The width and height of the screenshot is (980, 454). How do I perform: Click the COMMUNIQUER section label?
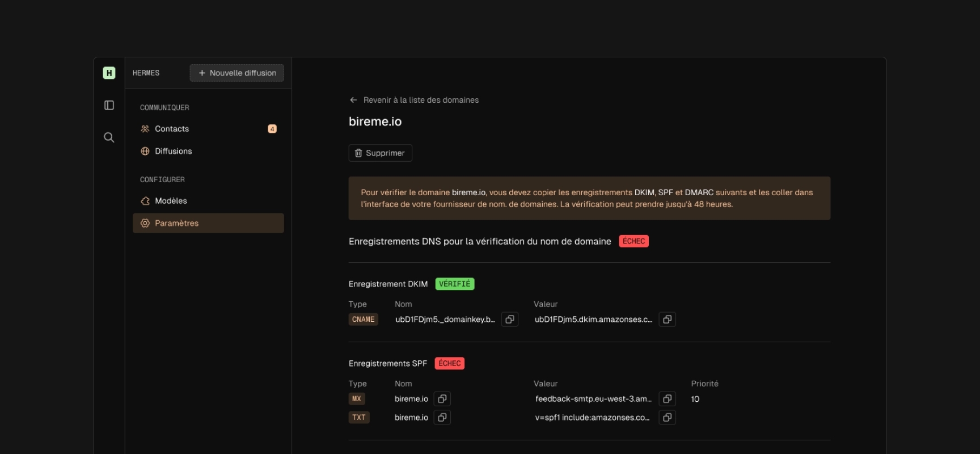(x=164, y=108)
